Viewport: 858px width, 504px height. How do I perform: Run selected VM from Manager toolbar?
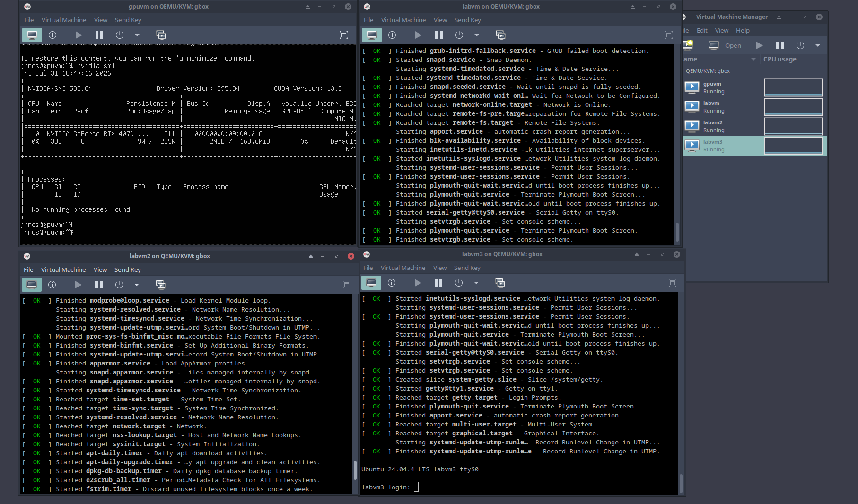tap(759, 45)
